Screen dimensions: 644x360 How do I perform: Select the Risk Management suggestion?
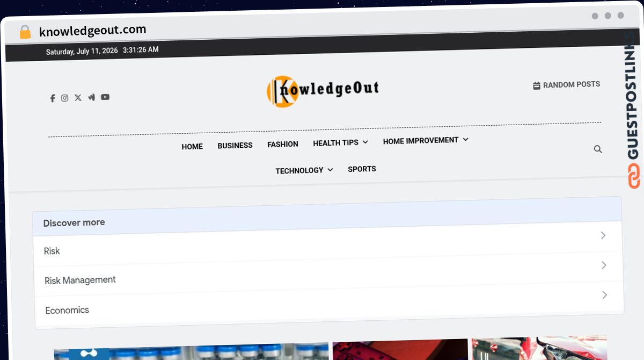point(328,273)
